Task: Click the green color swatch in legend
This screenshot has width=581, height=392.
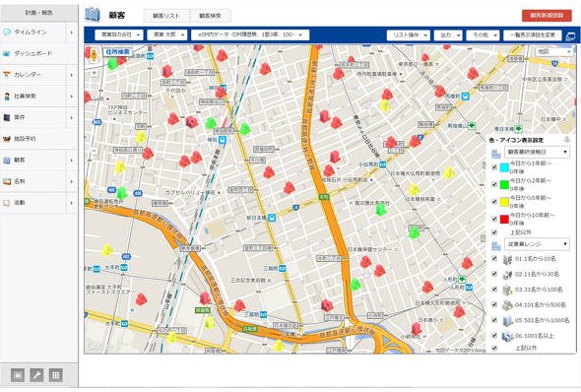Action: [x=504, y=184]
